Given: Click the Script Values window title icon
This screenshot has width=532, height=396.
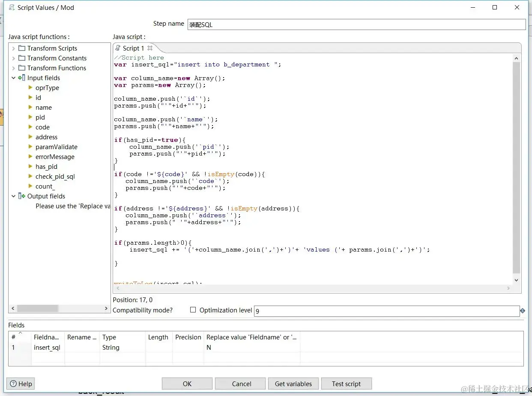Looking at the screenshot, I should click(12, 7).
